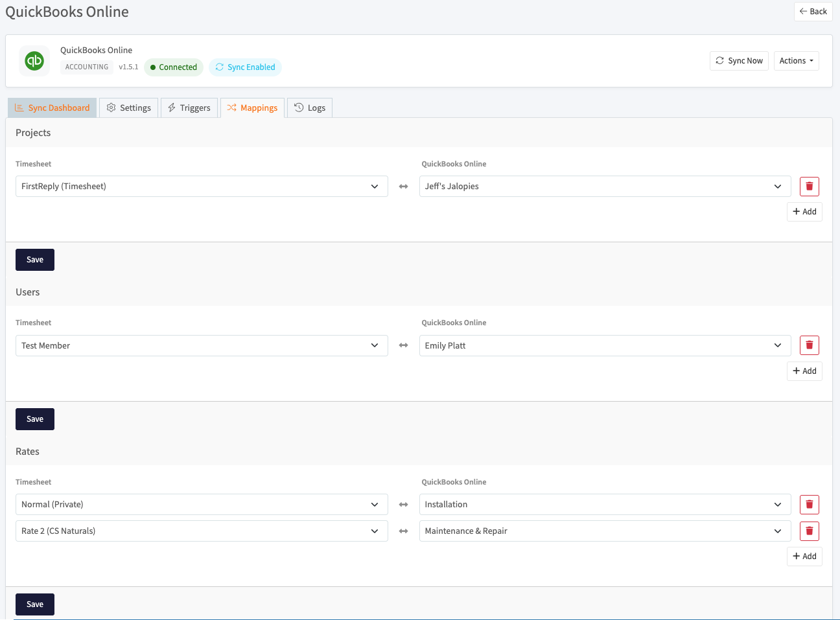
Task: Add a new Rates mapping row
Action: coord(804,557)
